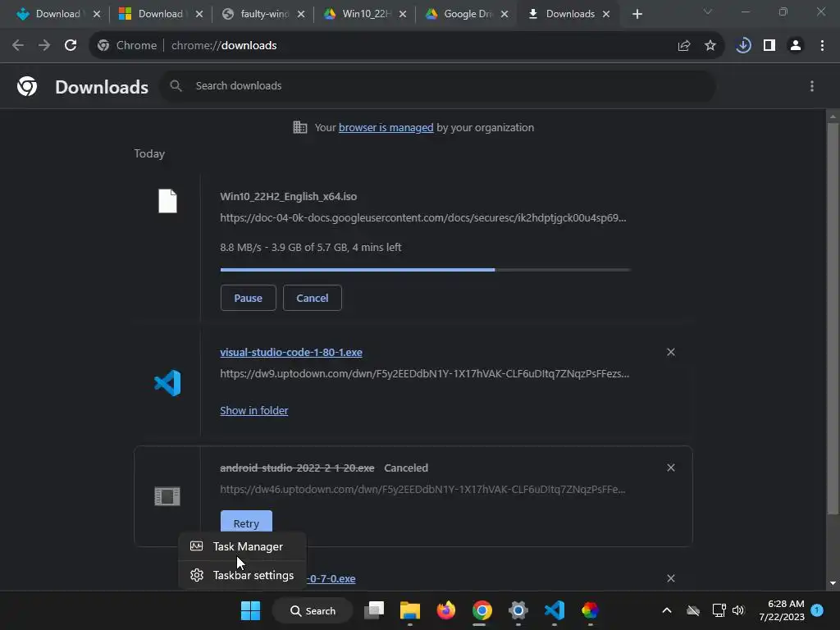The width and height of the screenshot is (840, 630).
Task: Choose Task Manager from context menu
Action: pos(242,546)
